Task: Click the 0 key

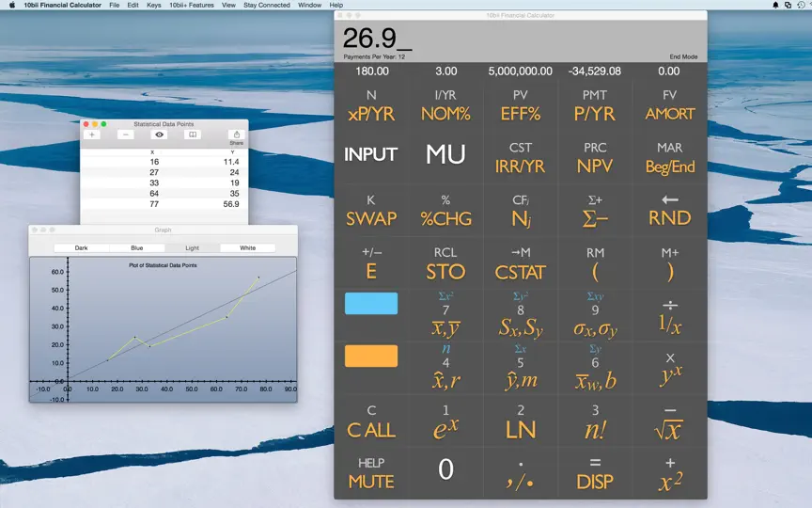Action: pyautogui.click(x=445, y=469)
